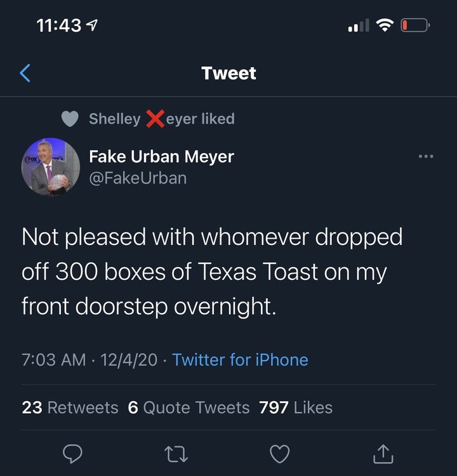Tap the Tweet header title
This screenshot has width=457, height=476.
228,74
